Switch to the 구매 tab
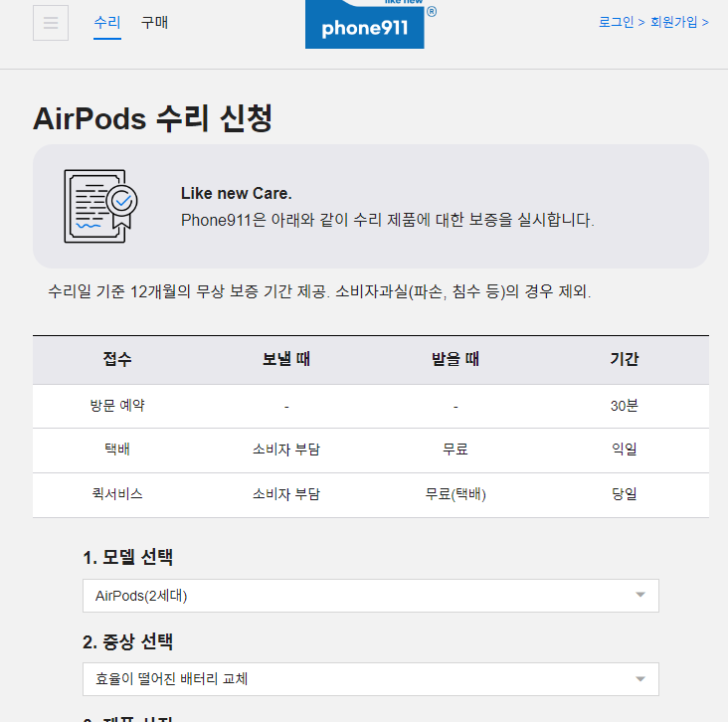 [x=154, y=22]
